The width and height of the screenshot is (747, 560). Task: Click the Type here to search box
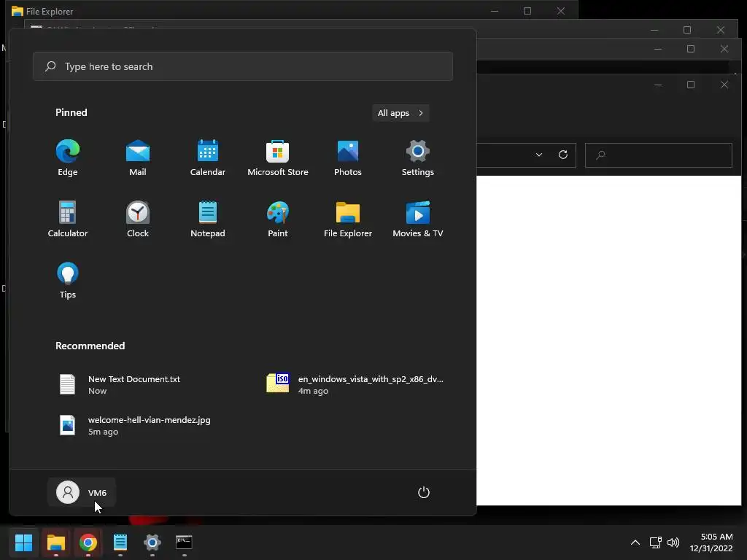tap(243, 66)
